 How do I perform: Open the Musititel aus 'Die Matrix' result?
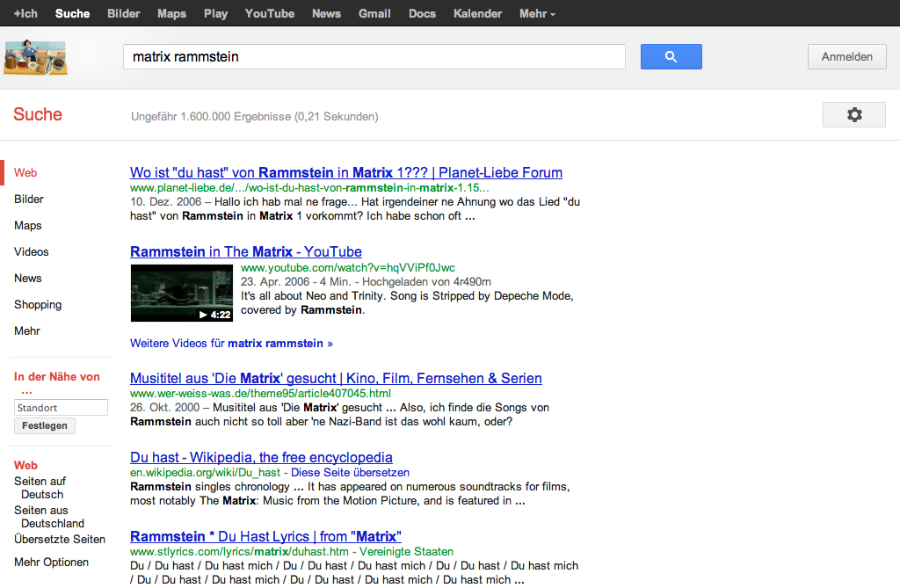click(336, 378)
